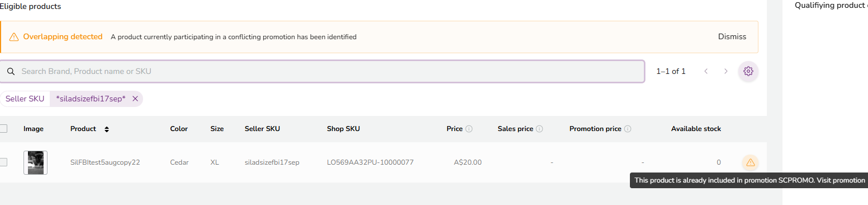Open table settings gear icon
This screenshot has width=868, height=205.
[748, 71]
